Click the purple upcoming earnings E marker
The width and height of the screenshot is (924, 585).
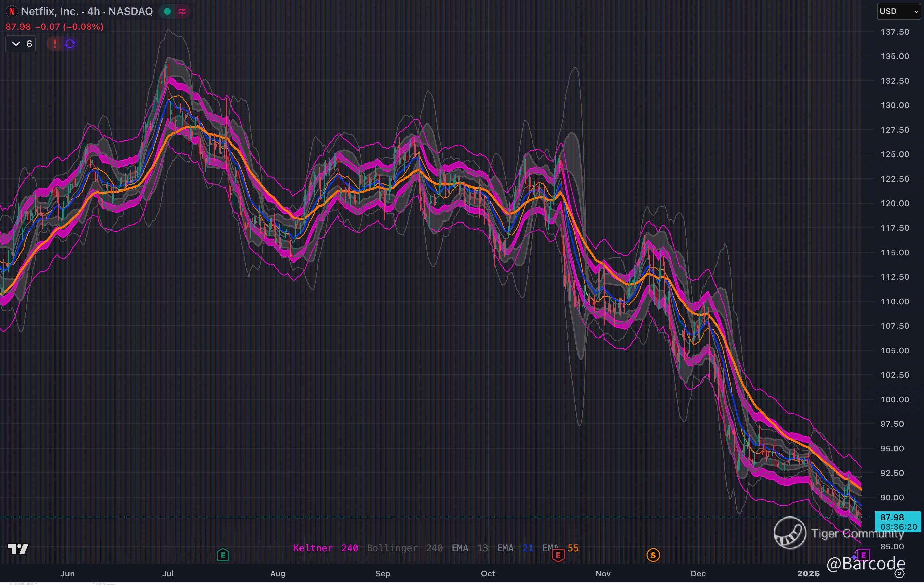pyautogui.click(x=863, y=555)
